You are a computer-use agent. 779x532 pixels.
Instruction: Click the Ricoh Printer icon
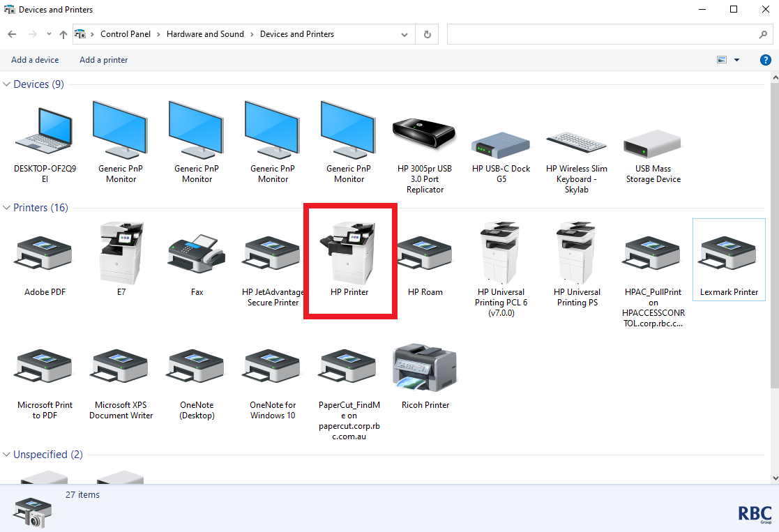coord(425,368)
